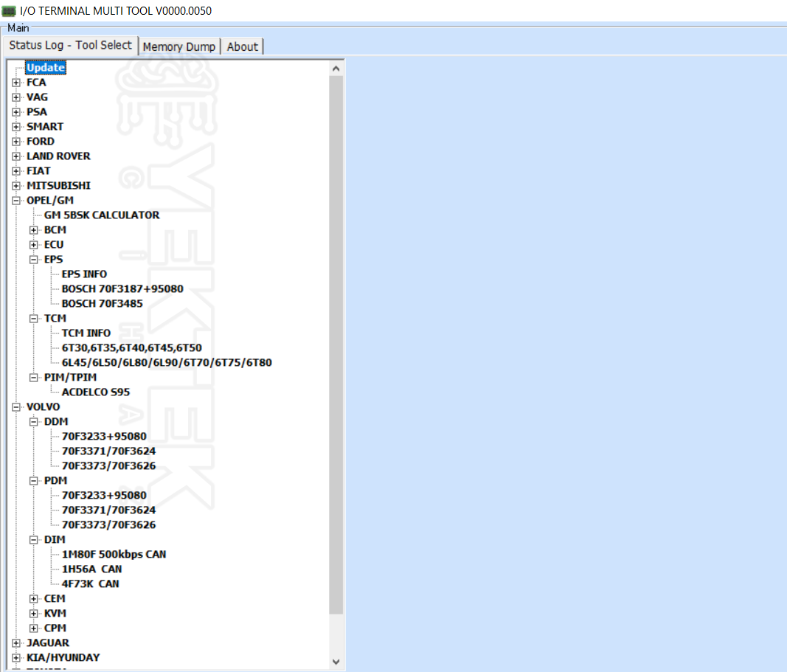The width and height of the screenshot is (787, 672).
Task: Click the tree scrollbar down arrow
Action: (336, 662)
